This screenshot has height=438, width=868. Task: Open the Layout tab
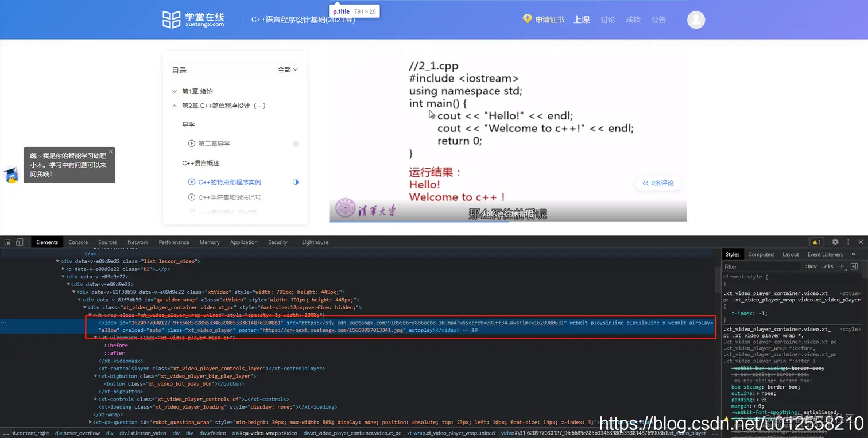[x=790, y=254]
